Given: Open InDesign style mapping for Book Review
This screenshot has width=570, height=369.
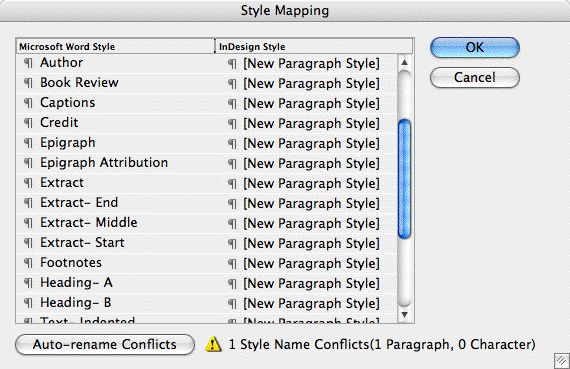Looking at the screenshot, I should (312, 84).
